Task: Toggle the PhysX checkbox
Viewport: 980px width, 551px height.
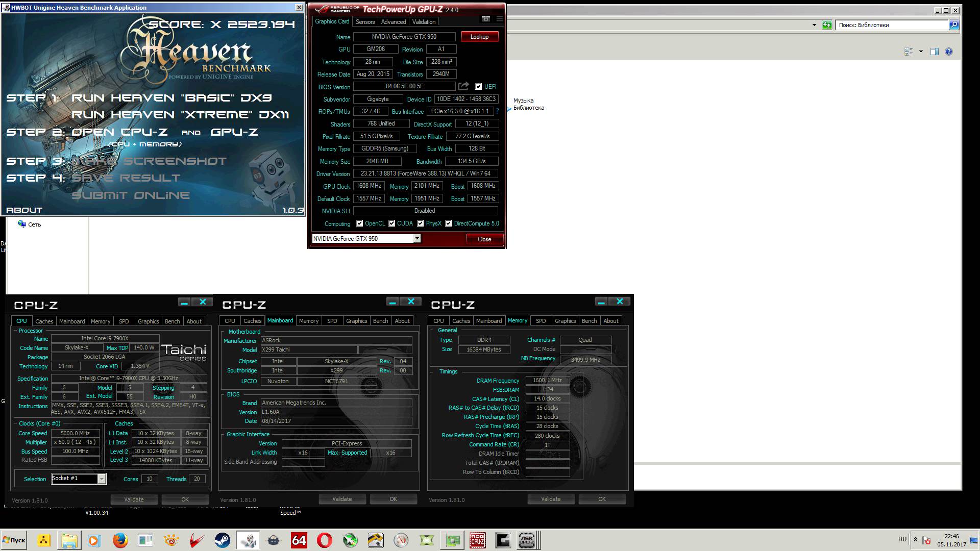Action: coord(420,223)
